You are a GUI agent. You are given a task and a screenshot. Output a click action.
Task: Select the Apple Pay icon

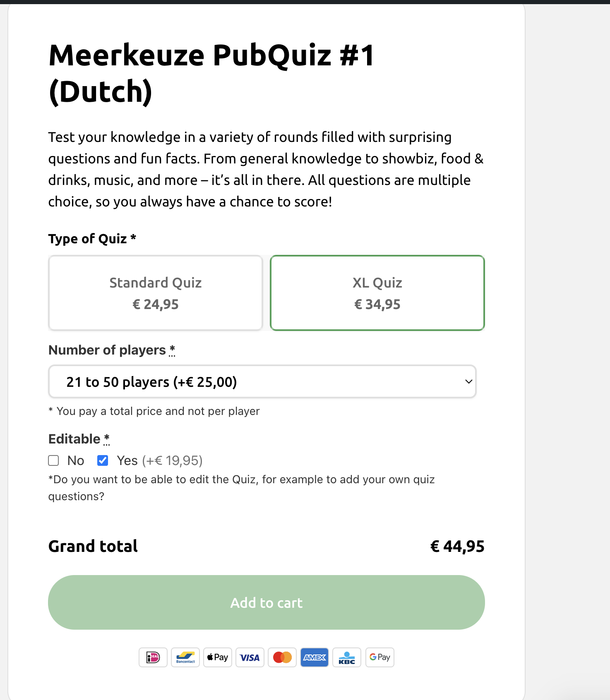pos(218,657)
